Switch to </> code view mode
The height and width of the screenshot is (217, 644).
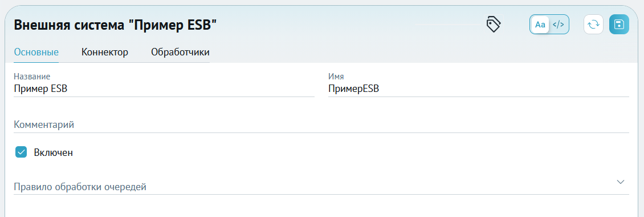click(558, 25)
